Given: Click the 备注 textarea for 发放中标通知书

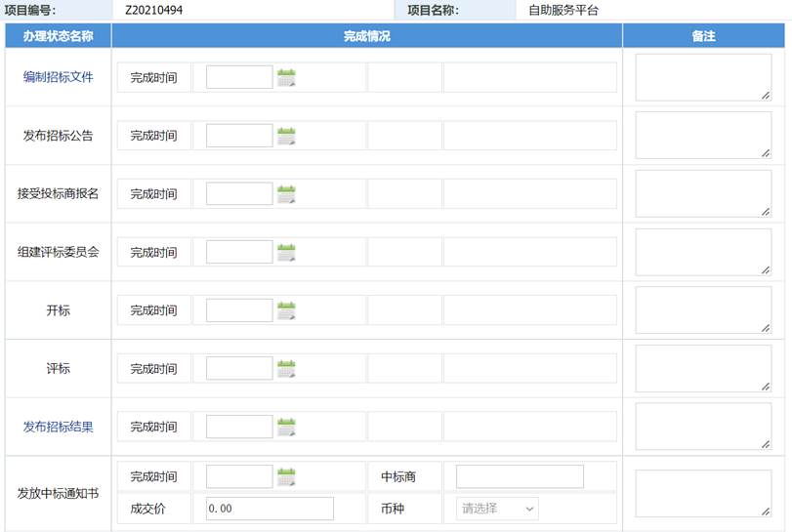Looking at the screenshot, I should 703,493.
